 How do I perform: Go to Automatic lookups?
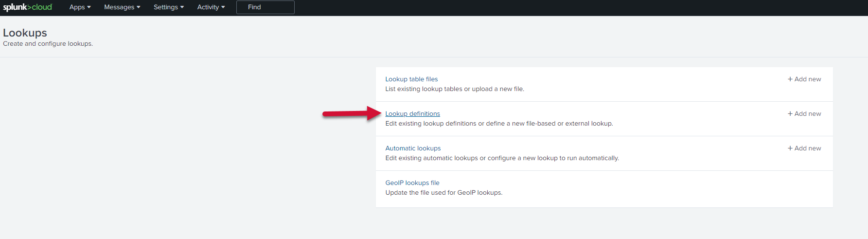[x=413, y=148]
